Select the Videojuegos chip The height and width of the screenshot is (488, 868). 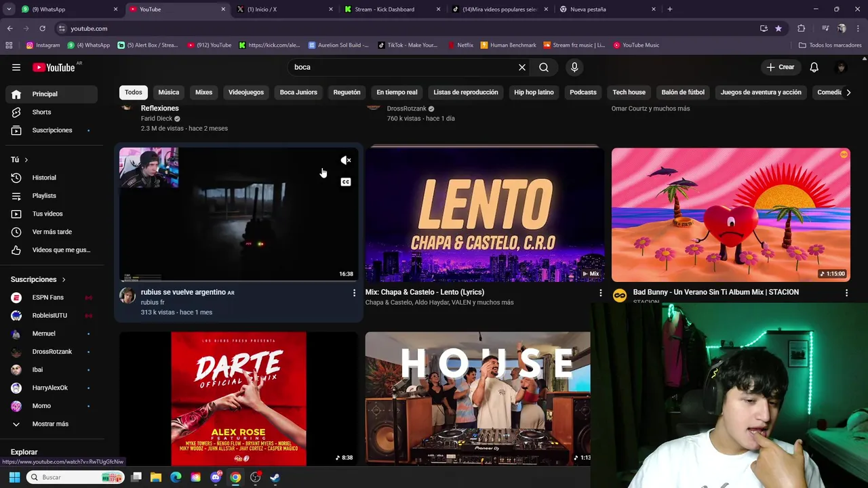coord(246,92)
